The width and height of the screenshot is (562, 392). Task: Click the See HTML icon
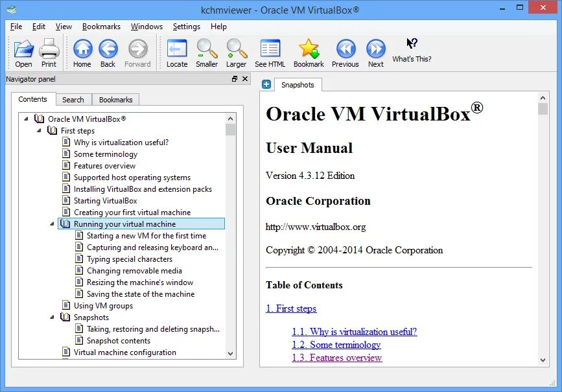270,49
